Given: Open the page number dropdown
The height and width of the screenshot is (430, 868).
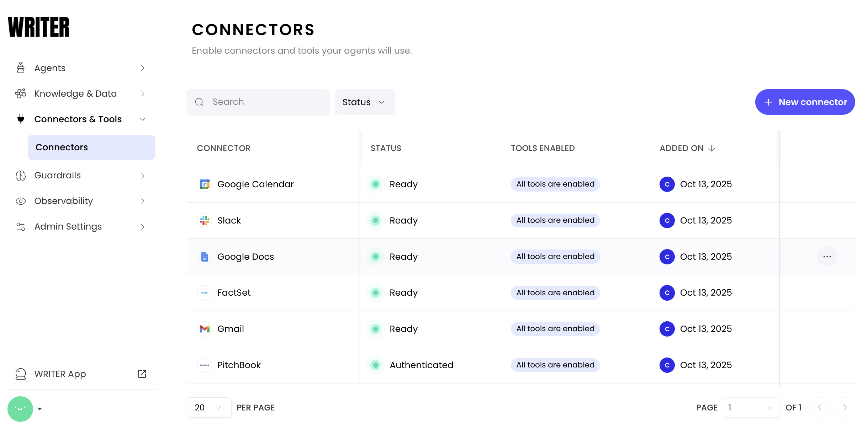Looking at the screenshot, I should [x=751, y=408].
